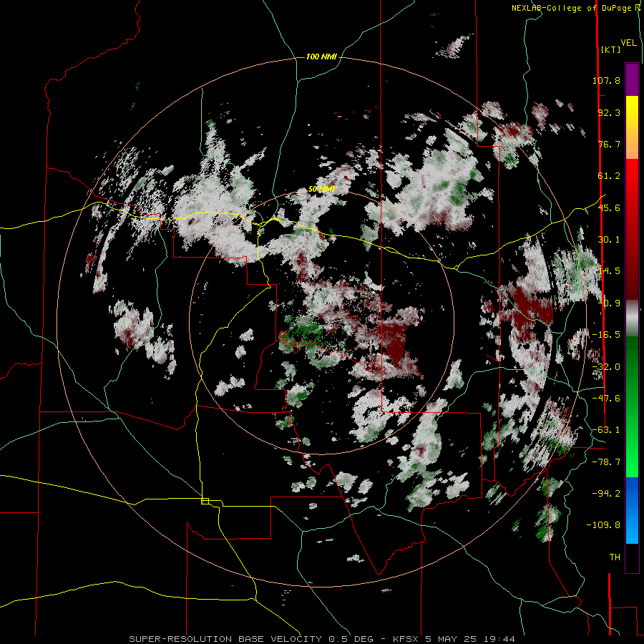Click the green segment of the color bar
Screen dimensions: 644x644
click(x=632, y=406)
